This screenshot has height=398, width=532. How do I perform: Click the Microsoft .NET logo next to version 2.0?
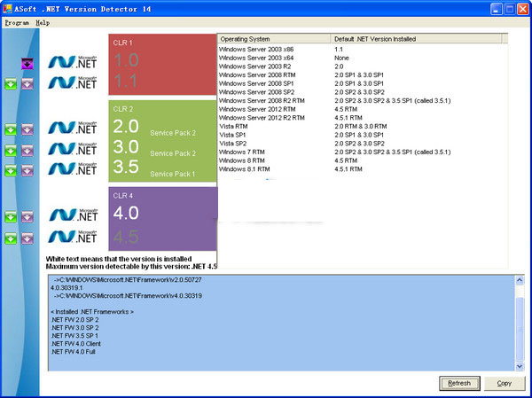pyautogui.click(x=73, y=128)
